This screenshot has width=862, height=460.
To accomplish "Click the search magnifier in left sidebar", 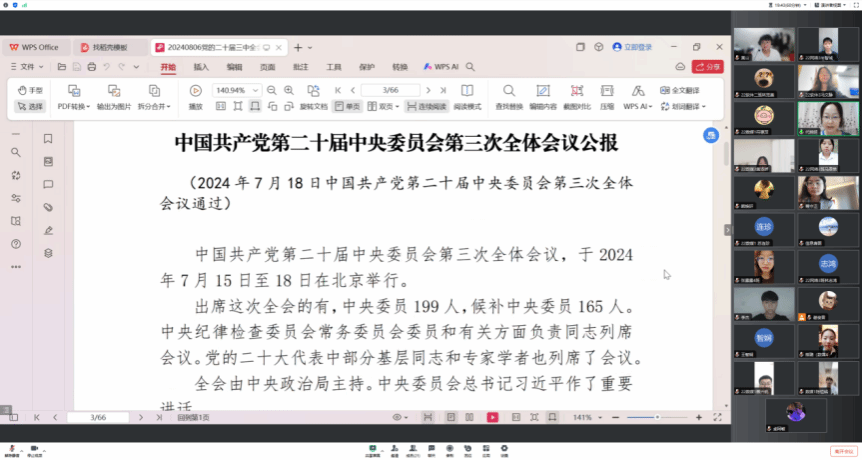I will pyautogui.click(x=15, y=152).
